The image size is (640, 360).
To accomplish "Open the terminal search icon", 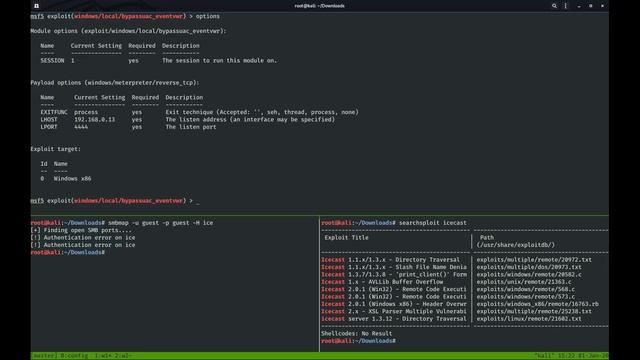I will (554, 6).
